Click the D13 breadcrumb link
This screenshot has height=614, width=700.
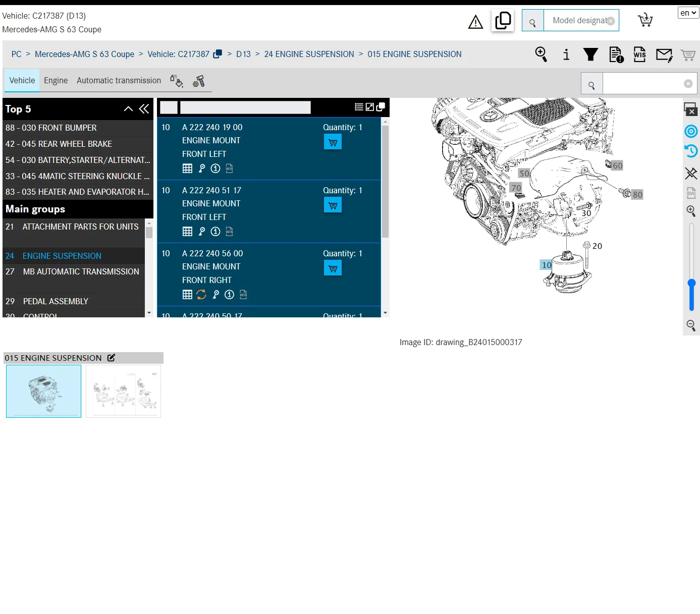[243, 54]
